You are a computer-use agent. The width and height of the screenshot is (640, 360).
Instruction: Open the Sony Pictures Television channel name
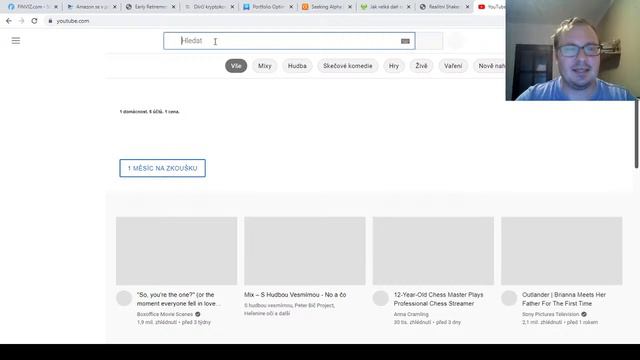tap(551, 314)
